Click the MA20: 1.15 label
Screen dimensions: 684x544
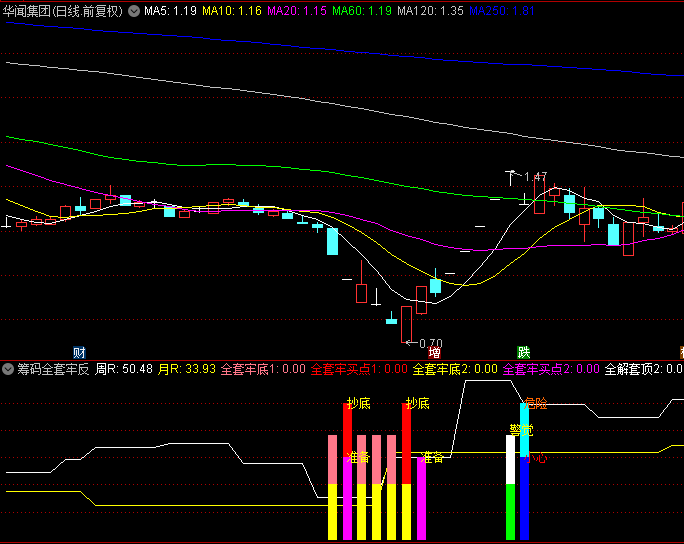click(x=297, y=11)
